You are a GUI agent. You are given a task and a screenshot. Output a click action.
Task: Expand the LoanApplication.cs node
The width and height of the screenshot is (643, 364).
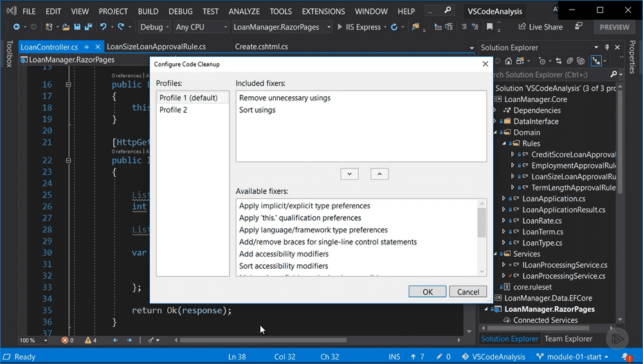coord(504,199)
